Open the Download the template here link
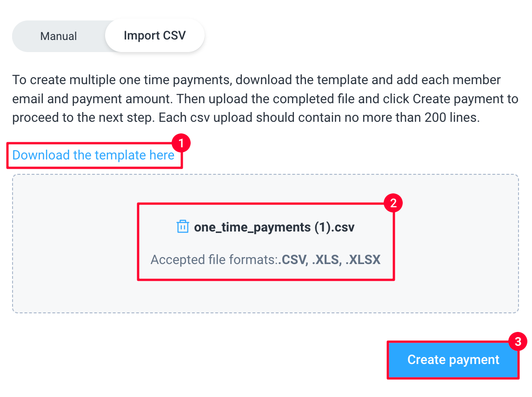This screenshot has height=397, width=532. click(x=93, y=155)
